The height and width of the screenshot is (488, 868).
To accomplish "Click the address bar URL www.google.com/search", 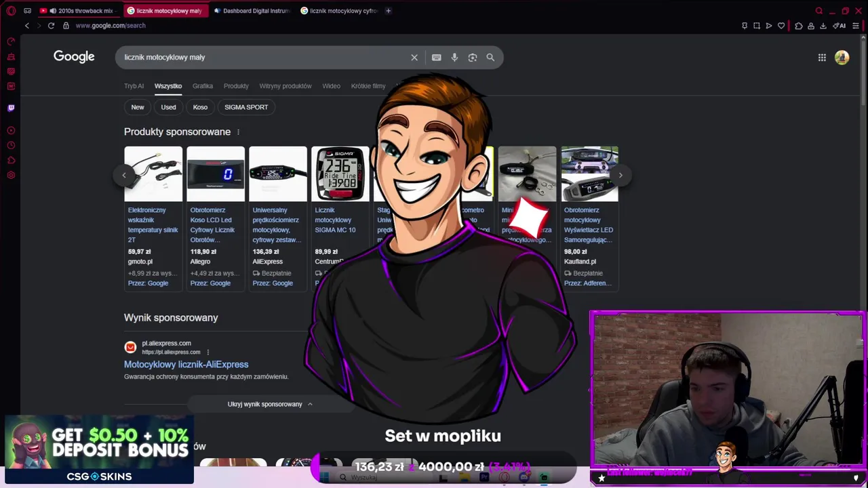I will 111,26.
